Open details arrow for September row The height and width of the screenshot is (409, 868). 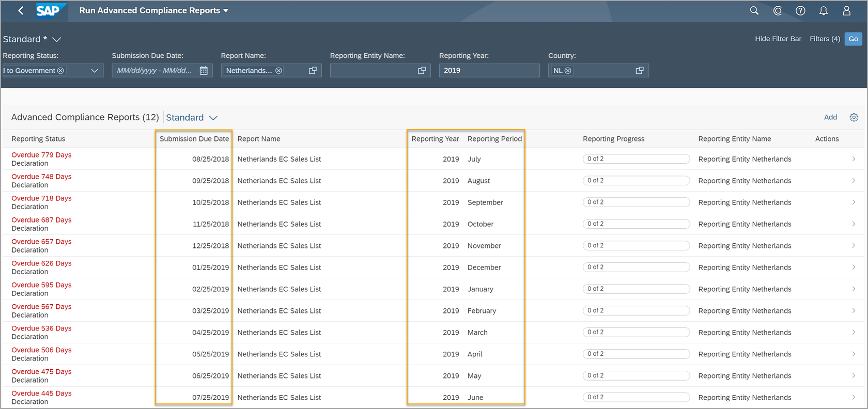click(x=854, y=202)
